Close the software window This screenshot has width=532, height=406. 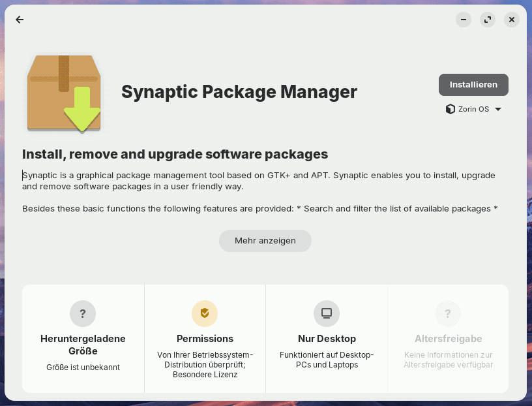click(x=512, y=20)
